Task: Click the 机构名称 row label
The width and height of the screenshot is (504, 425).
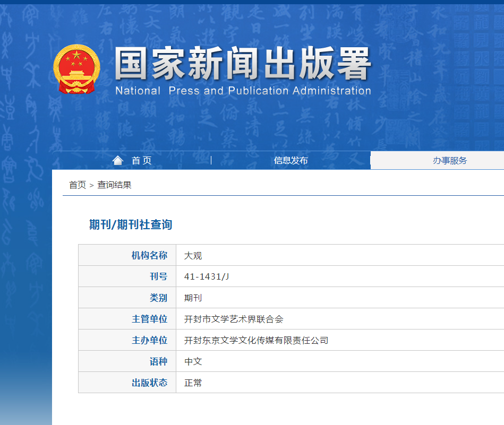Action: [x=149, y=255]
